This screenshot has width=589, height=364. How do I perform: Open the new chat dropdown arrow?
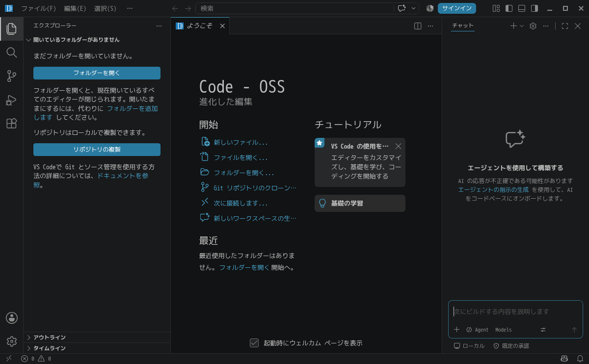coord(522,26)
